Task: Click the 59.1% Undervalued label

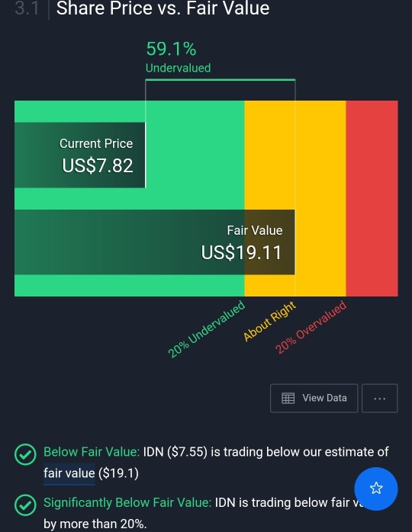Action: click(178, 57)
